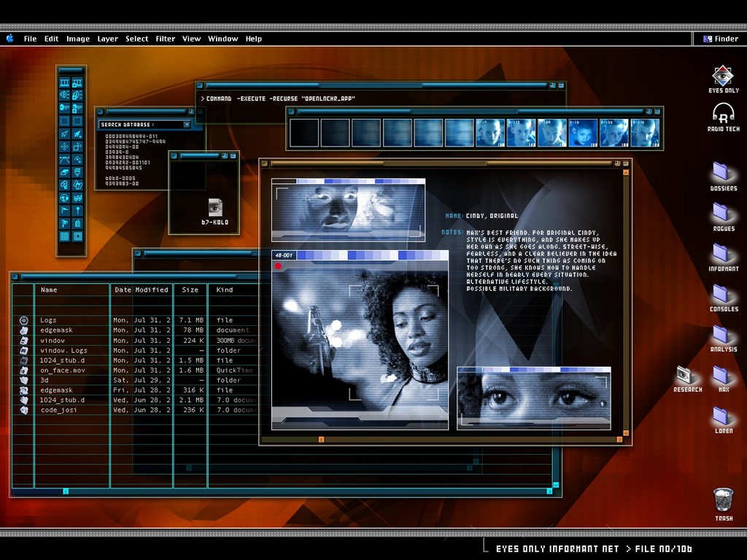Open the Eyes Only desktop icon
The width and height of the screenshot is (747, 560).
[723, 76]
